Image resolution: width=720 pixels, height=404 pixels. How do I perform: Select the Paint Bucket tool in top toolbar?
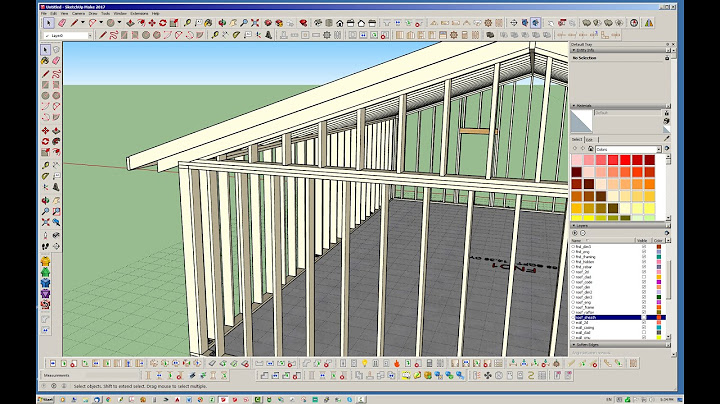[x=208, y=23]
